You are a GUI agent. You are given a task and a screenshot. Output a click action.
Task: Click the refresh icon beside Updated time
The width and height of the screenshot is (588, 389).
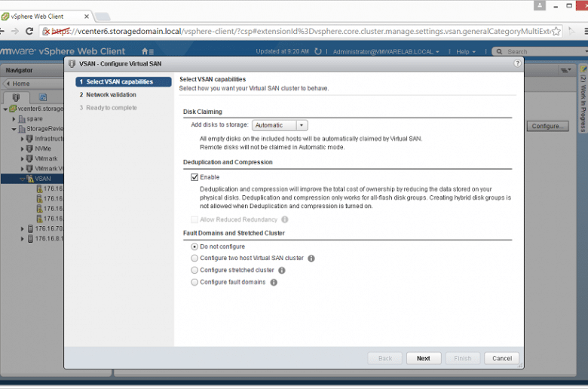[x=318, y=51]
